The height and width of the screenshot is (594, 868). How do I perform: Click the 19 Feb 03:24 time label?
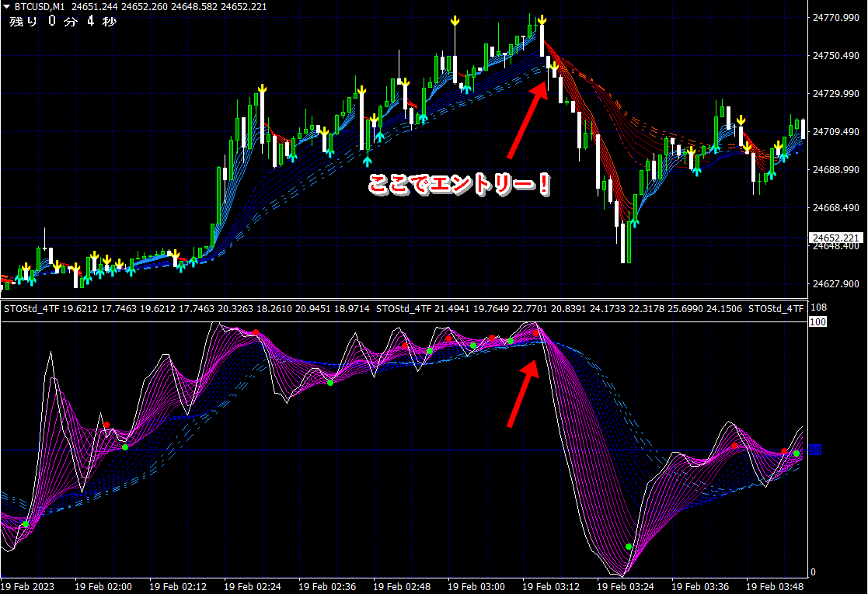pyautogui.click(x=626, y=586)
